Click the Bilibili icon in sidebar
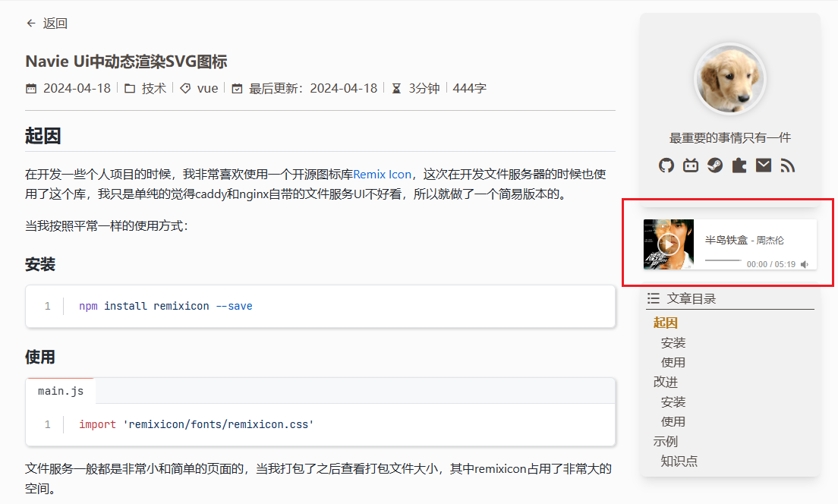This screenshot has width=838, height=504. pos(691,165)
